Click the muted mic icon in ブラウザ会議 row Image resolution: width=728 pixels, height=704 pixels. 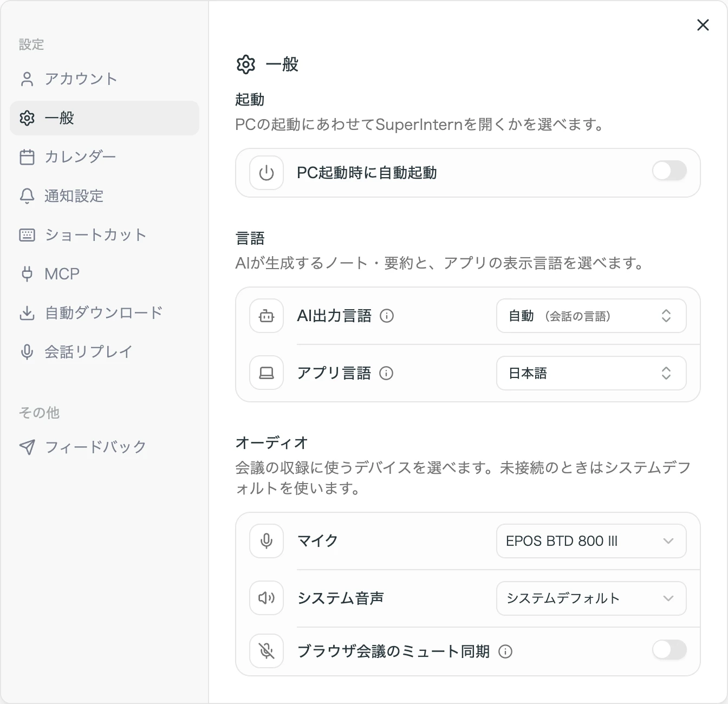click(266, 651)
